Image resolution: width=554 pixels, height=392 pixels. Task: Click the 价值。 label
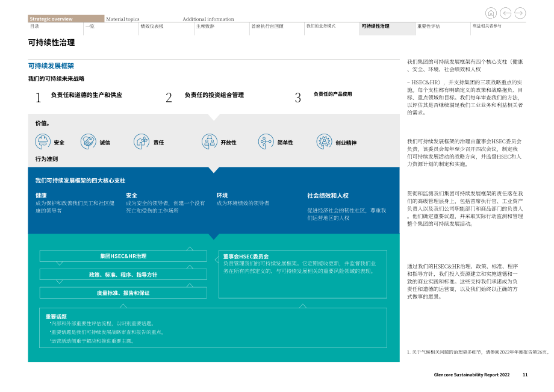tap(42, 123)
